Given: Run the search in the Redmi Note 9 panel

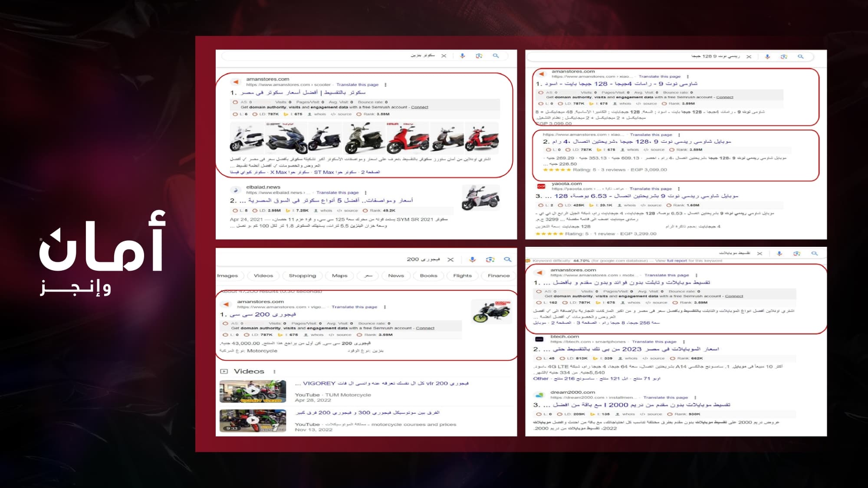Looking at the screenshot, I should click(801, 57).
